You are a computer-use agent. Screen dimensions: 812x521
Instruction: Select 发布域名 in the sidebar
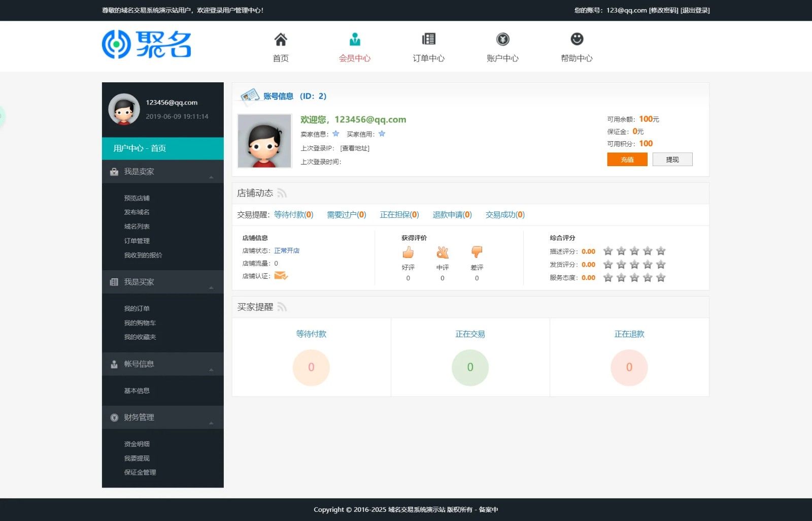(137, 212)
